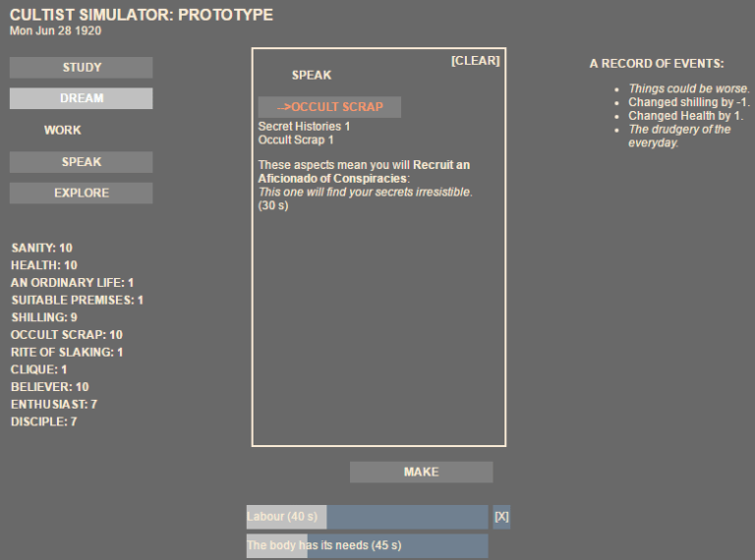Click the '(30 s)' recipe duration text

click(273, 205)
